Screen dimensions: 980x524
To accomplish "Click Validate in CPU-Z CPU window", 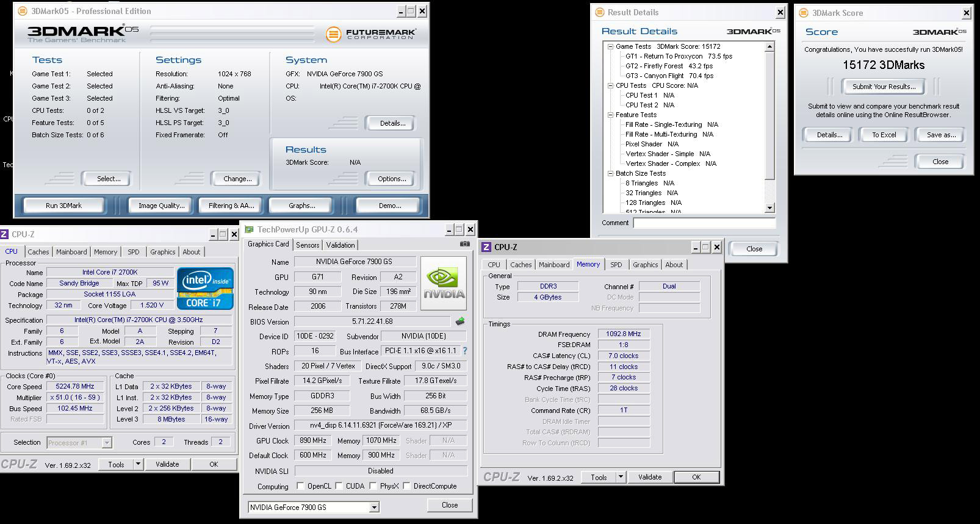I will [x=167, y=464].
